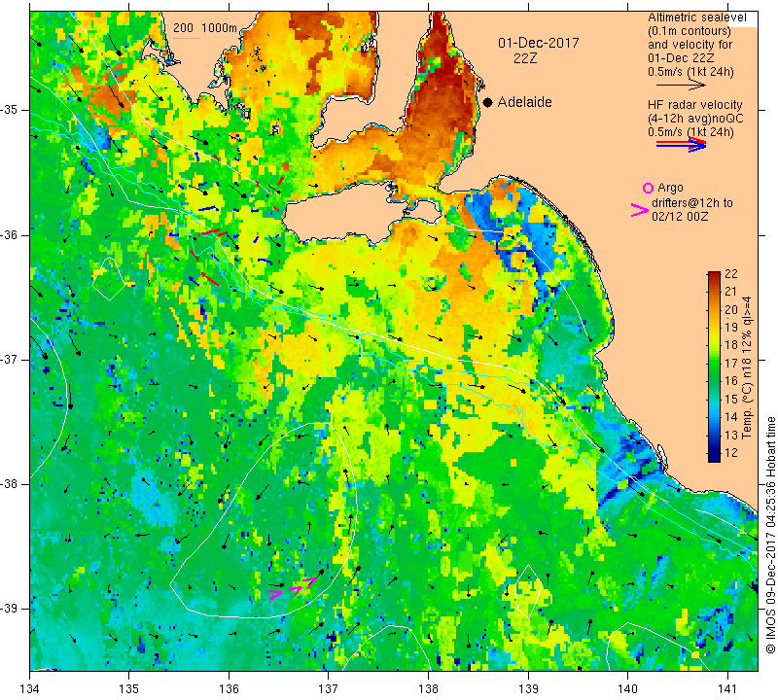
Task: Click the Adelaide label
Action: 524,102
